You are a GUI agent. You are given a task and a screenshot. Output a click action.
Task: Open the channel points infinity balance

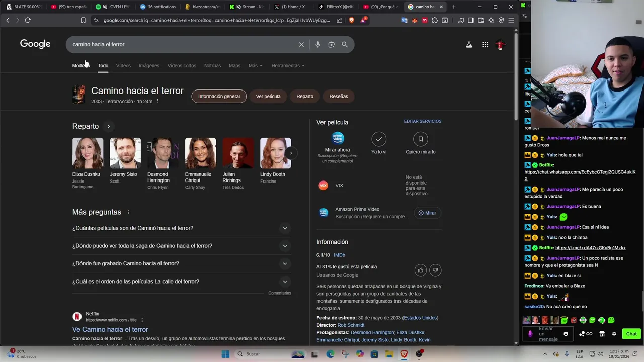(586, 334)
